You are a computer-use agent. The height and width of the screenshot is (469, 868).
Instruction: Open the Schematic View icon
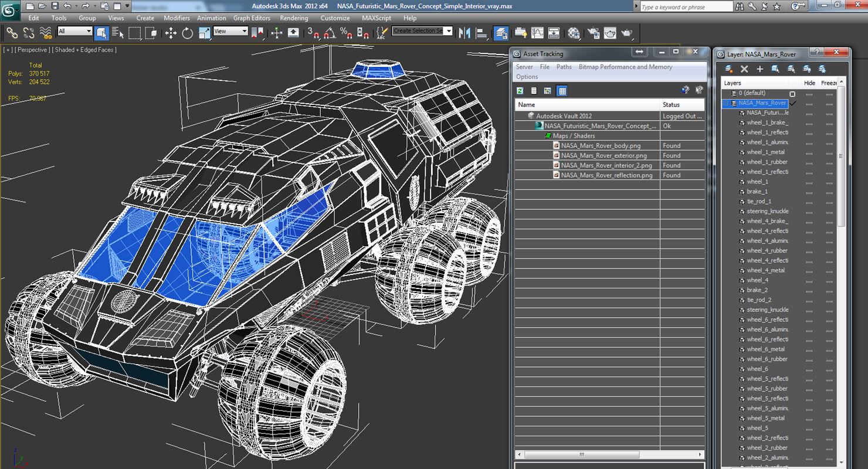[x=554, y=33]
